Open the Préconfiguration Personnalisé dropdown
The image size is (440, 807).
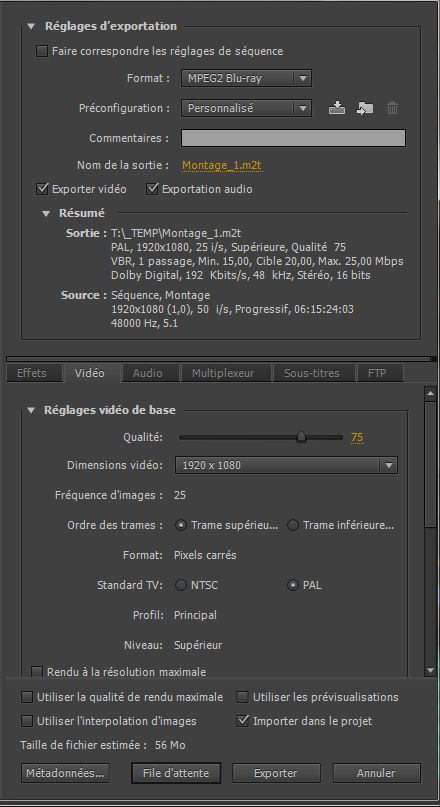coord(246,108)
